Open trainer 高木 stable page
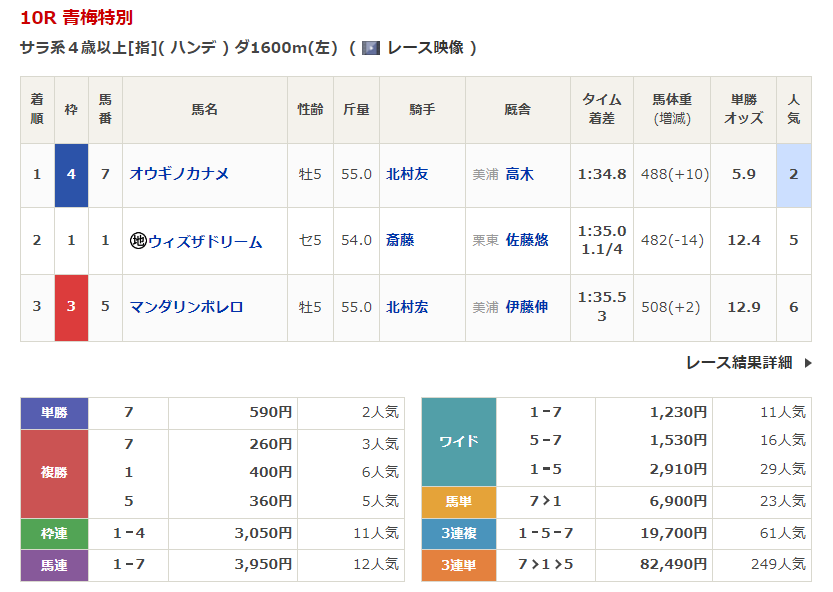 [519, 174]
